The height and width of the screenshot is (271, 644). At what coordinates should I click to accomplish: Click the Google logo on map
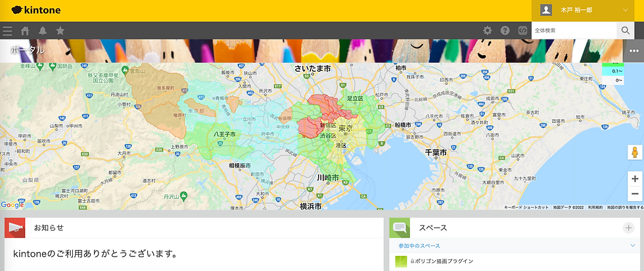(x=12, y=205)
